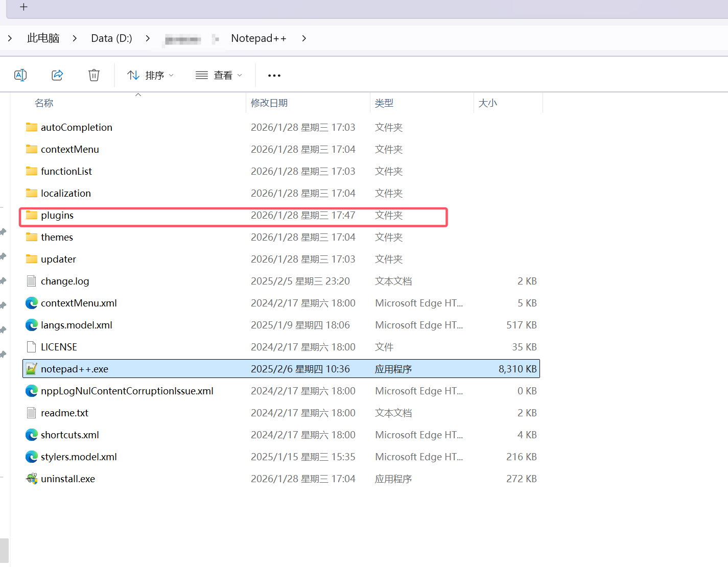Click nppLogNulContentCorruptionIssue.xml file icon

(32, 391)
